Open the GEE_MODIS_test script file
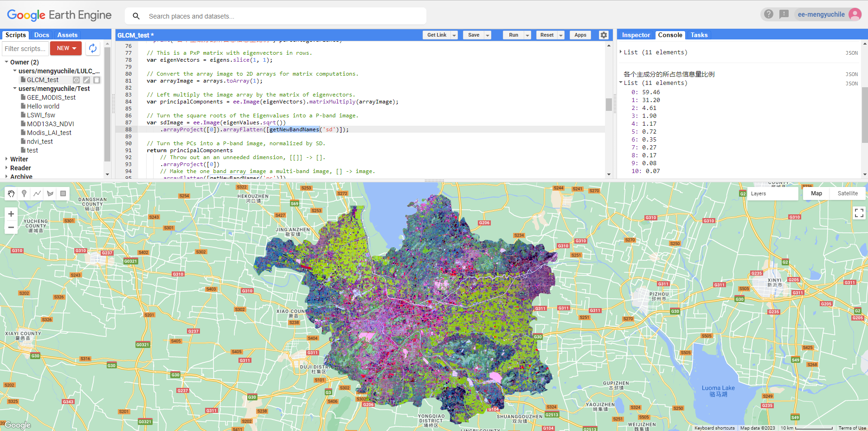 51,97
